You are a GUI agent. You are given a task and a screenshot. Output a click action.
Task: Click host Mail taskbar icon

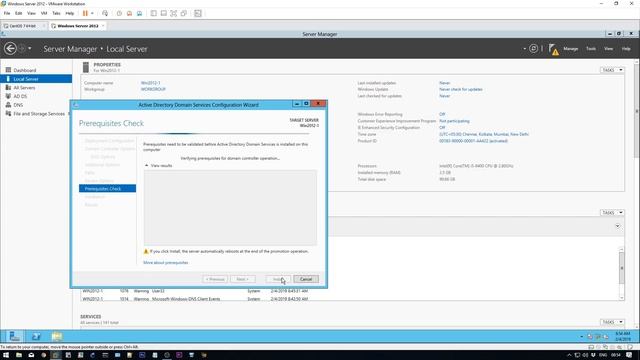coord(31,355)
